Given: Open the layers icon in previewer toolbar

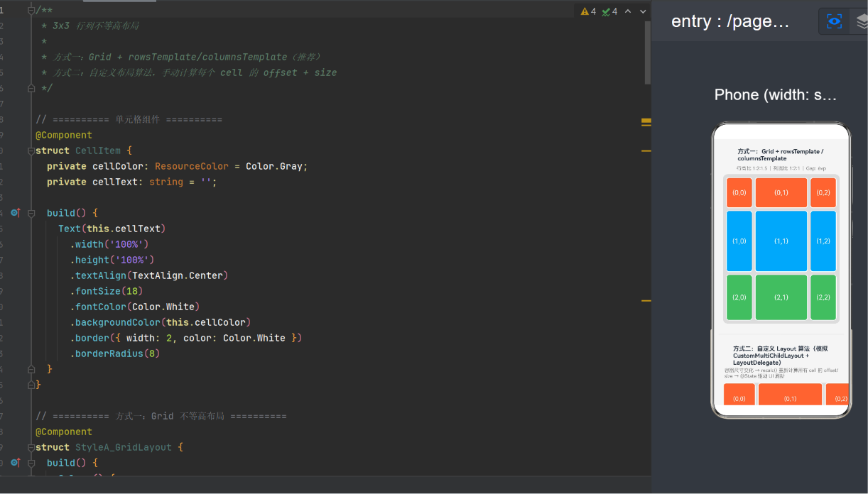Looking at the screenshot, I should coord(862,21).
